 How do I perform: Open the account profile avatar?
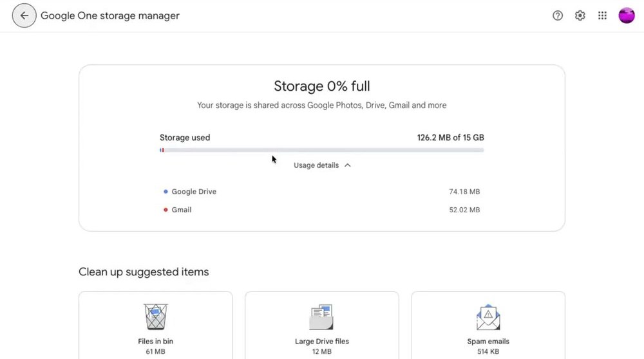pyautogui.click(x=627, y=15)
